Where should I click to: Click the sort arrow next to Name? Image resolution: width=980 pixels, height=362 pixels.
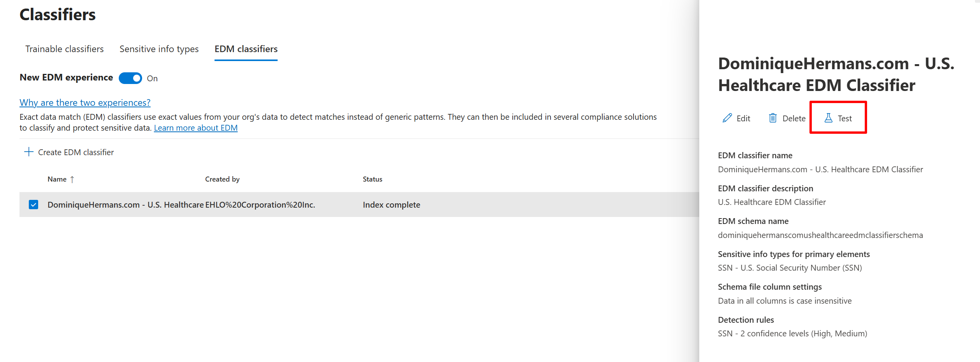pos(72,179)
